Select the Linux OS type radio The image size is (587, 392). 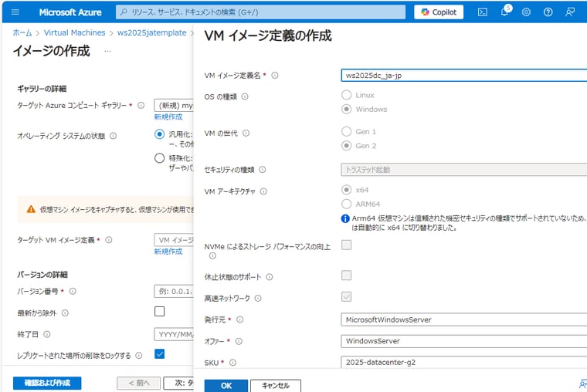347,95
